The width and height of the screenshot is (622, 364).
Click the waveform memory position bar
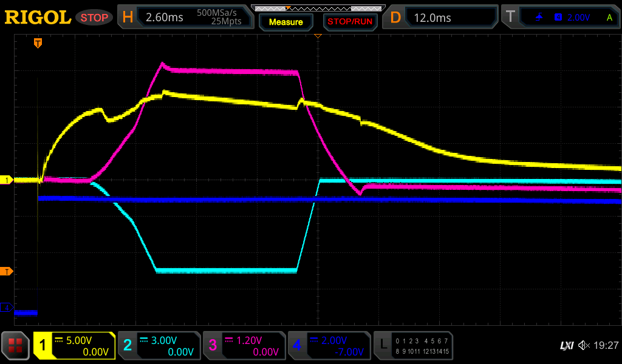pos(318,8)
